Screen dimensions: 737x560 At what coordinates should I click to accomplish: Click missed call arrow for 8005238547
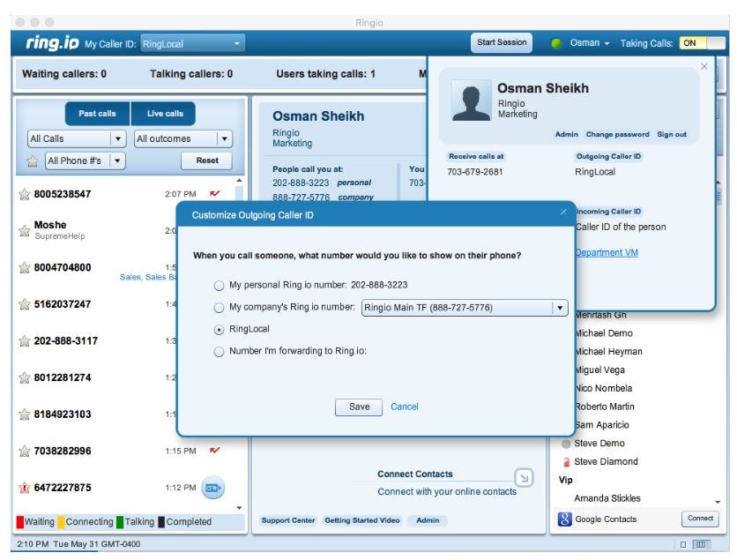[215, 193]
